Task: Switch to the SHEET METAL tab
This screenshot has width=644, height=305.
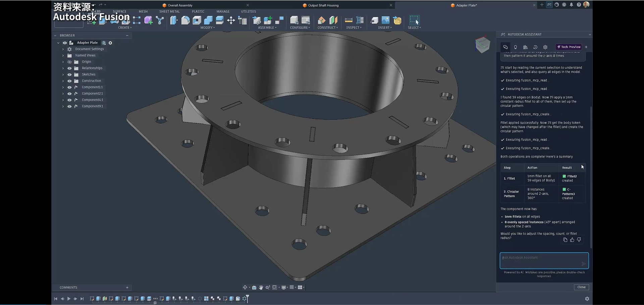Action: pos(169,11)
